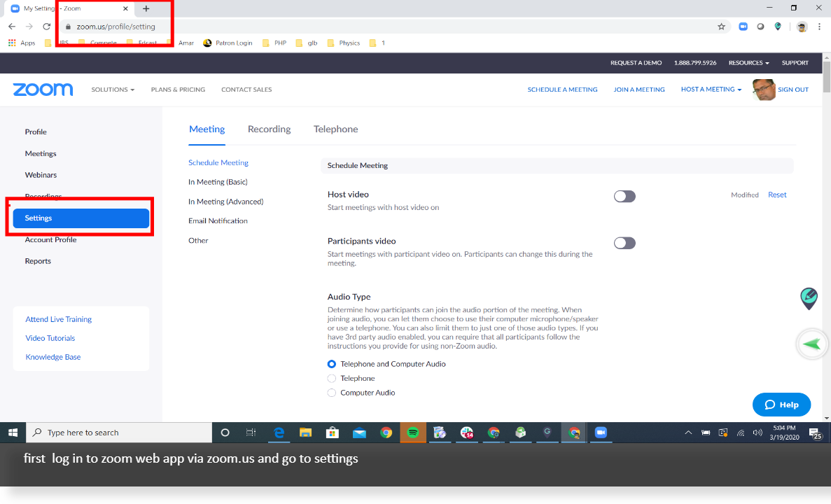Open Meetings in the left sidebar
Image resolution: width=831 pixels, height=504 pixels.
(41, 154)
